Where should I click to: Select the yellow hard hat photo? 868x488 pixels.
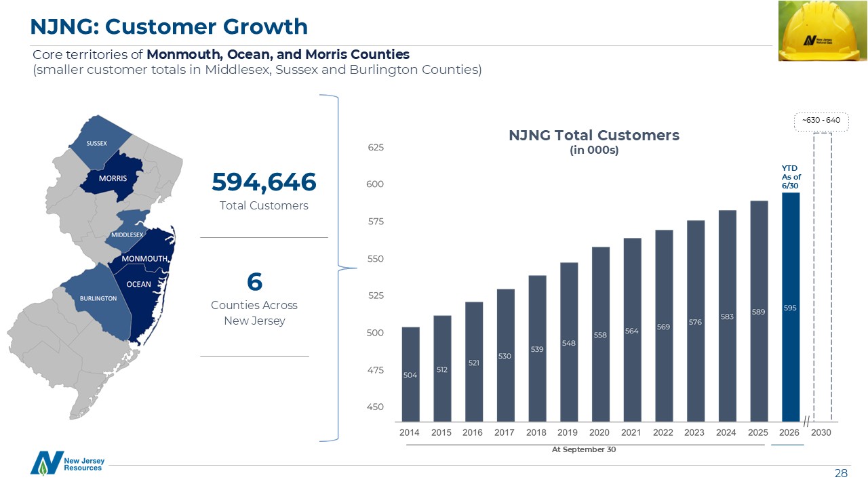coord(823,31)
